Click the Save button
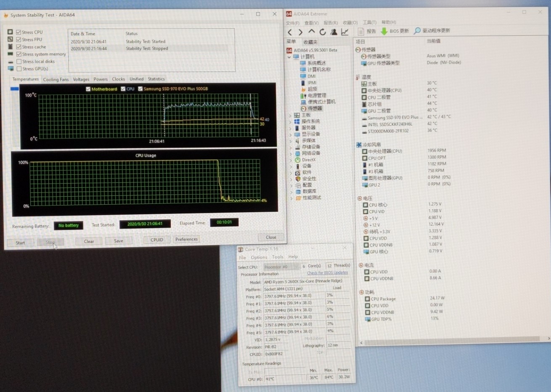The height and width of the screenshot is (392, 551). (x=119, y=241)
